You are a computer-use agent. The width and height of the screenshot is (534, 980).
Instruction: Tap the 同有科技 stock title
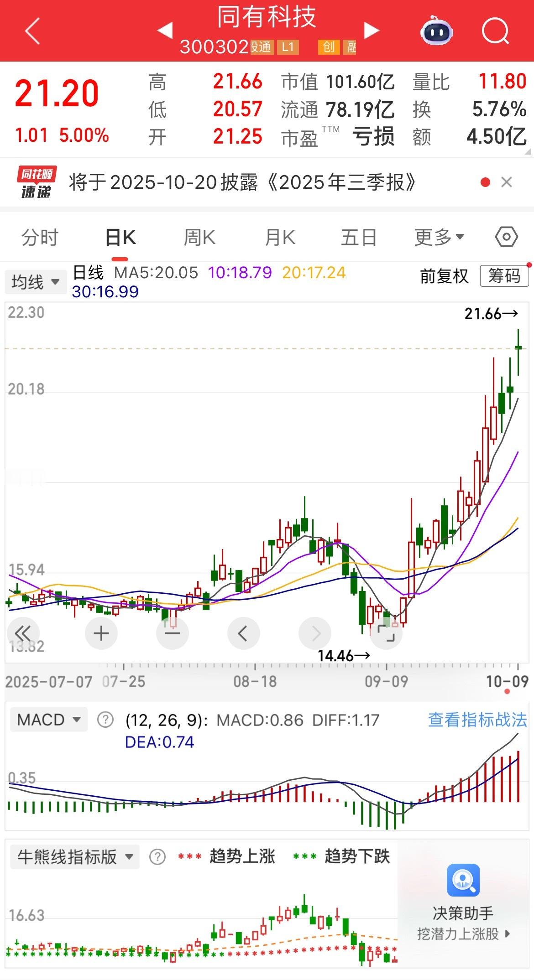pos(267,17)
